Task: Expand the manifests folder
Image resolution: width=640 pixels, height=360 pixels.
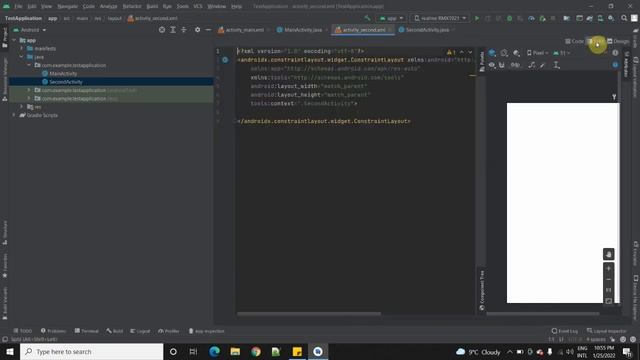Action: pyautogui.click(x=22, y=49)
